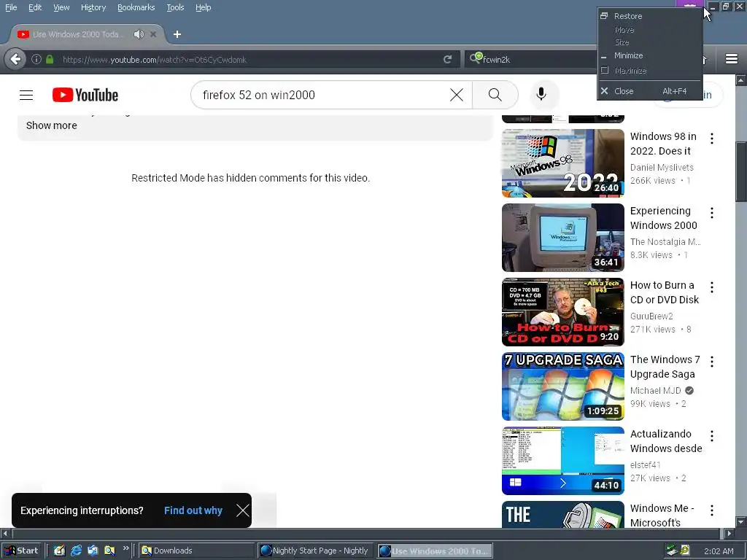
Task: Click the search engine magnifier icon
Action: pyautogui.click(x=476, y=58)
